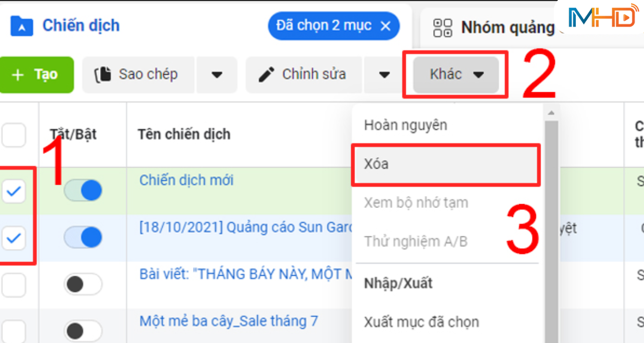This screenshot has width=644, height=343.
Task: Click the Nhập/Xuất section heading
Action: tap(398, 283)
